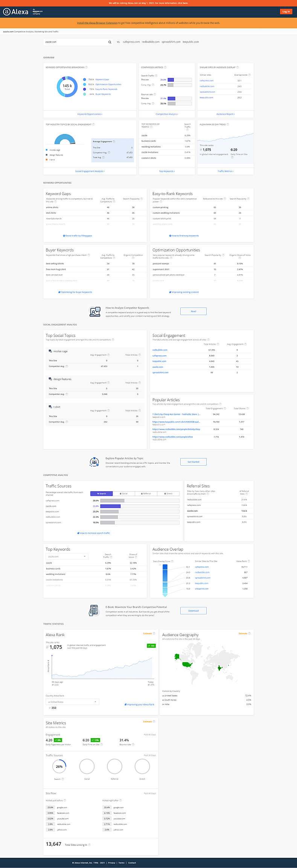Open help icon beside Similar Sites by Audience Overlap
Image resolution: width=297 pixels, height=868 pixels.
(238, 67)
